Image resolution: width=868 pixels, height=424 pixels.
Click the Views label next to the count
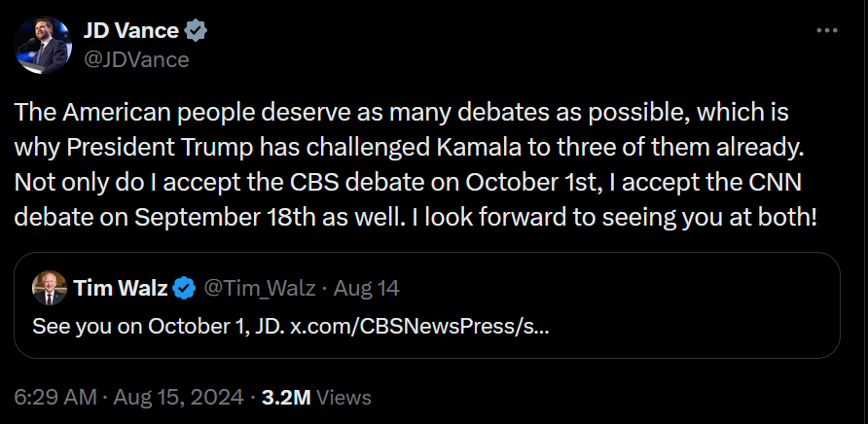pos(344,397)
